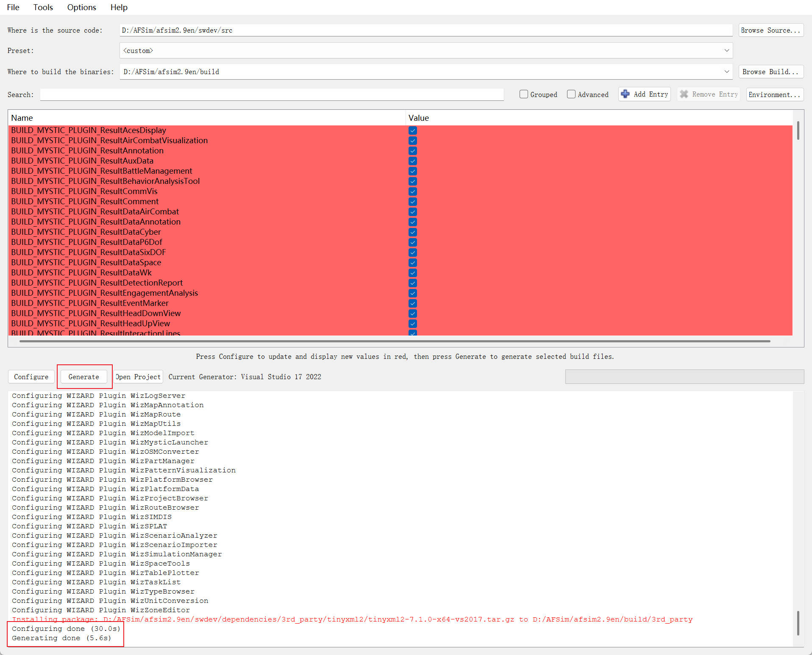
Task: Click Browse Source button
Action: (770, 30)
